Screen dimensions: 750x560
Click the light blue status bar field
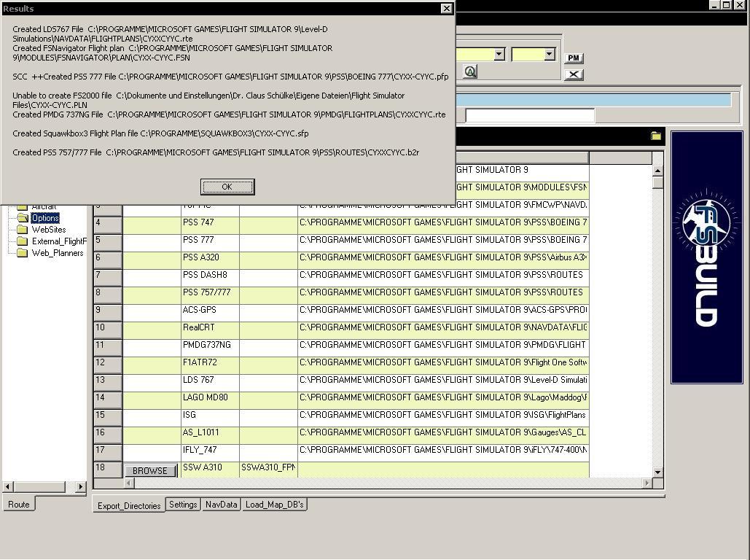coord(593,100)
